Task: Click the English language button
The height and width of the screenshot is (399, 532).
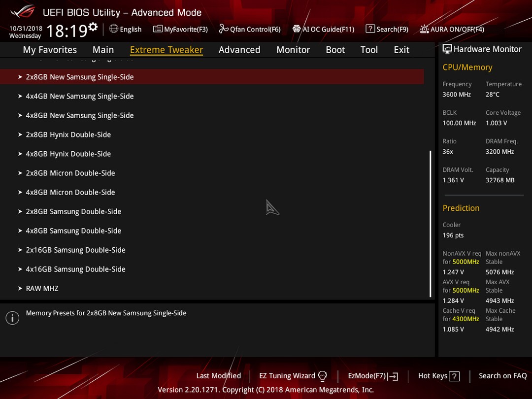Action: click(x=126, y=29)
